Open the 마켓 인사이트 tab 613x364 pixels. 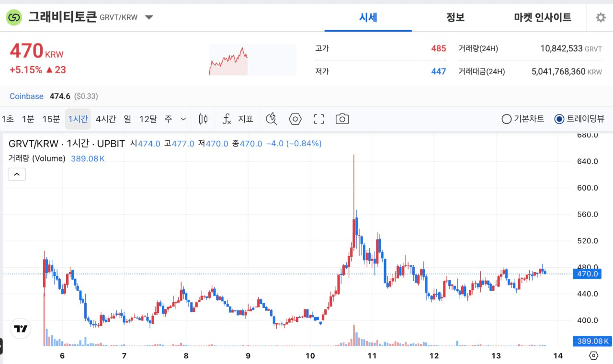(543, 18)
